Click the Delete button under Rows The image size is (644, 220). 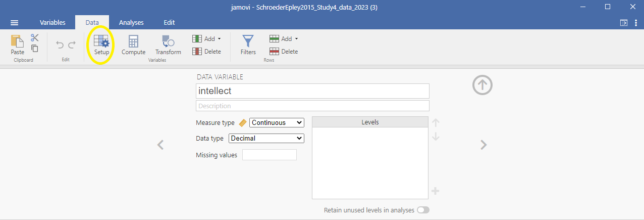coord(284,52)
